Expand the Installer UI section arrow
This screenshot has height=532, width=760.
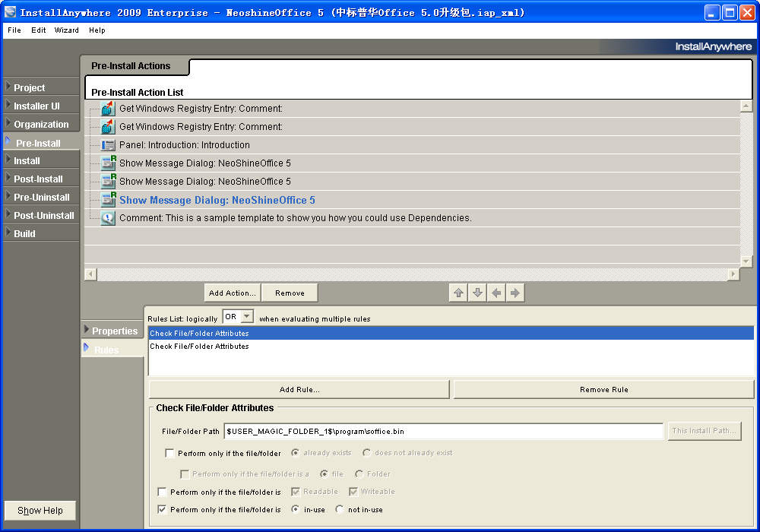pos(8,104)
